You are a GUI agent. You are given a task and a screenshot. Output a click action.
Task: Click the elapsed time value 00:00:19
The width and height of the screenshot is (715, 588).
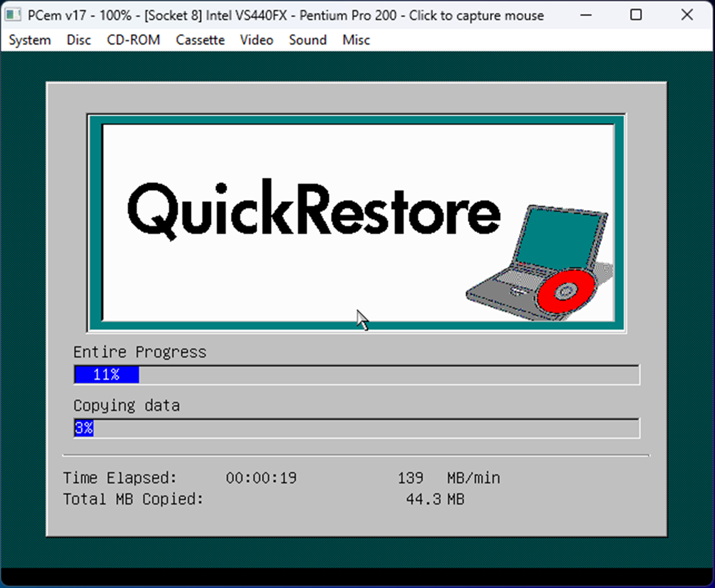(x=261, y=478)
